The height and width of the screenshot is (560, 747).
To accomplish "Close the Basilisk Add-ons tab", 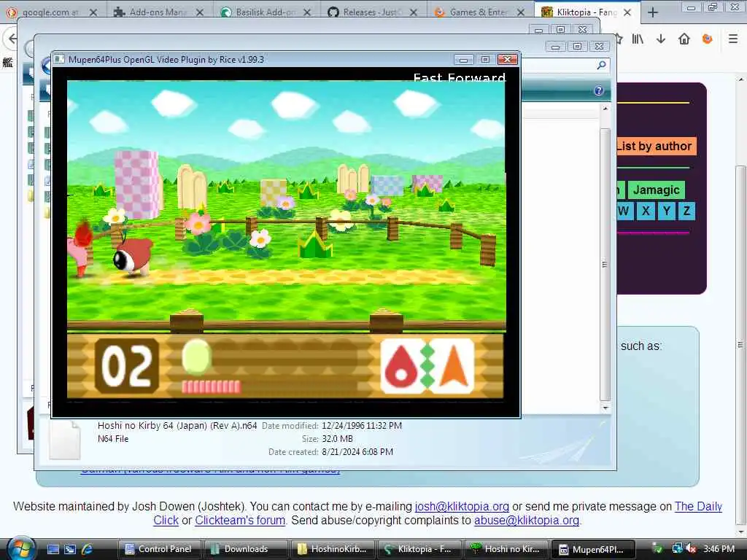I will click(307, 12).
